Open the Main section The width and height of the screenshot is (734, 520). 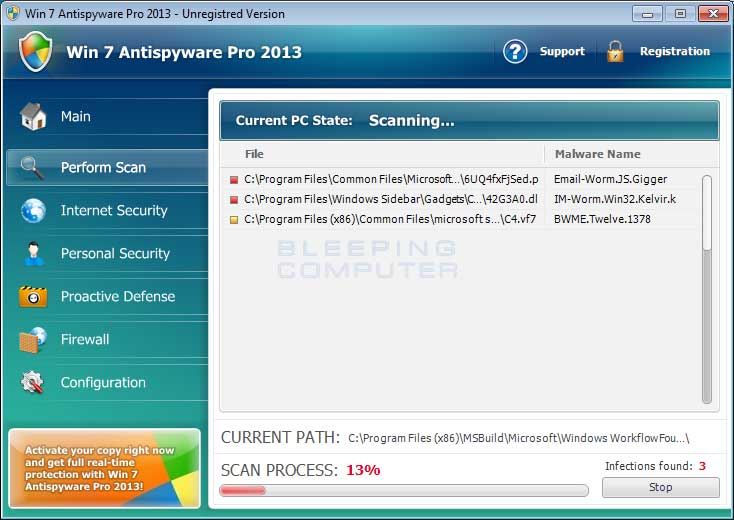[x=107, y=116]
